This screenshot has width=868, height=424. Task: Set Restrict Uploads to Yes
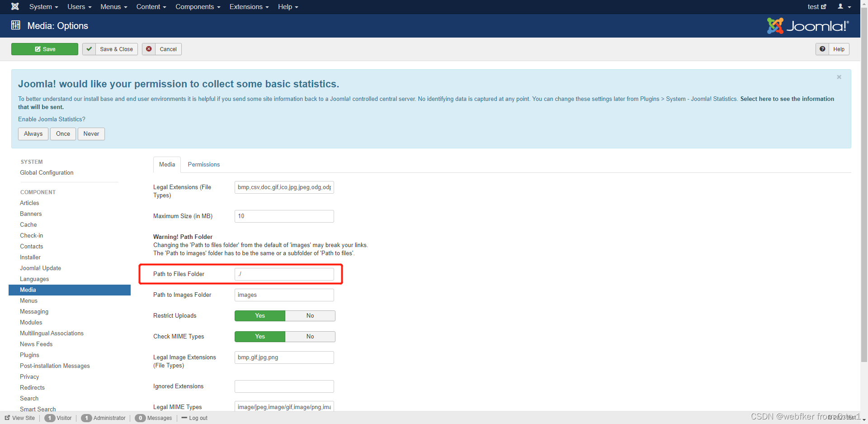click(x=260, y=316)
